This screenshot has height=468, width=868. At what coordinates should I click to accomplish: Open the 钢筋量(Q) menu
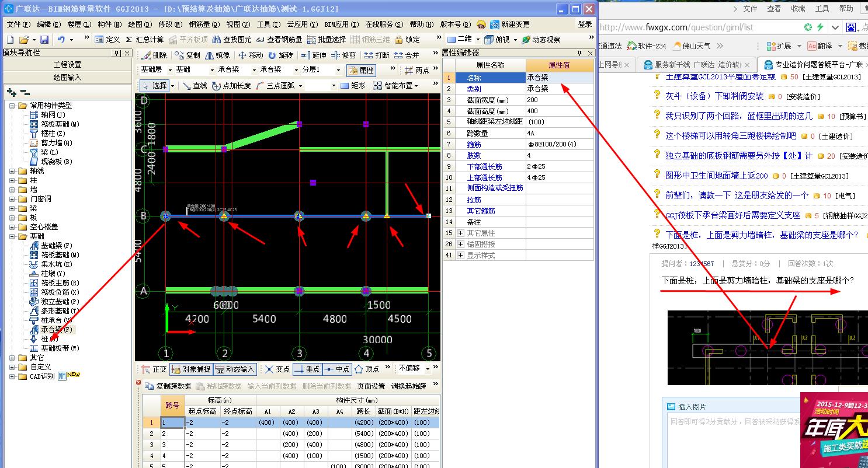[204, 25]
